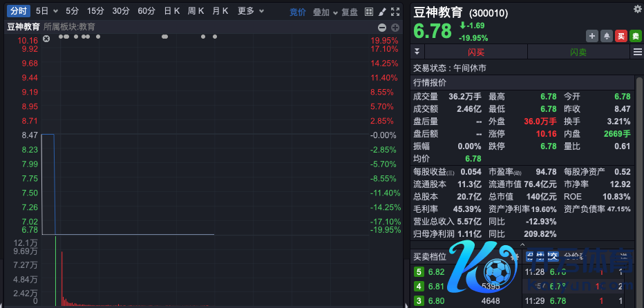644x308 pixels.
Task: Click the green 卖 sell icon
Action: [x=636, y=36]
